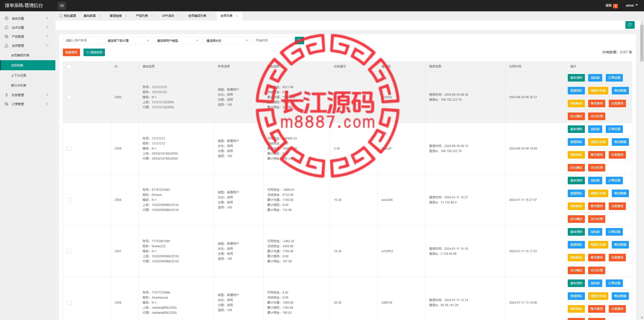The height and width of the screenshot is (320, 644).
Task: Expand the 产品管理 sidebar menu
Action: (28, 37)
